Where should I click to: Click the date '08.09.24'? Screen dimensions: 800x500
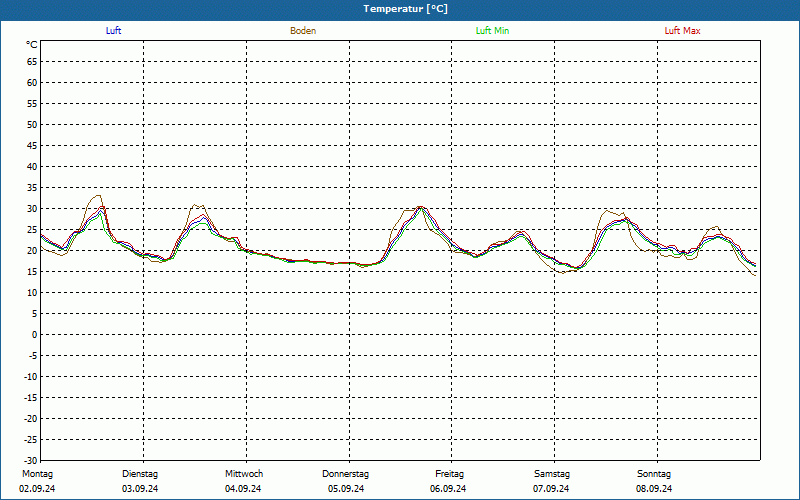click(654, 489)
